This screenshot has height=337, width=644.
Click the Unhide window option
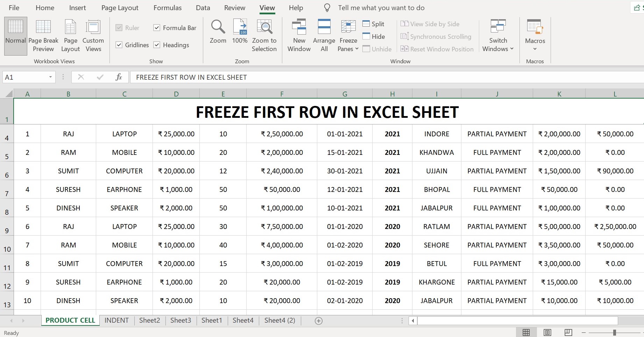pos(377,49)
